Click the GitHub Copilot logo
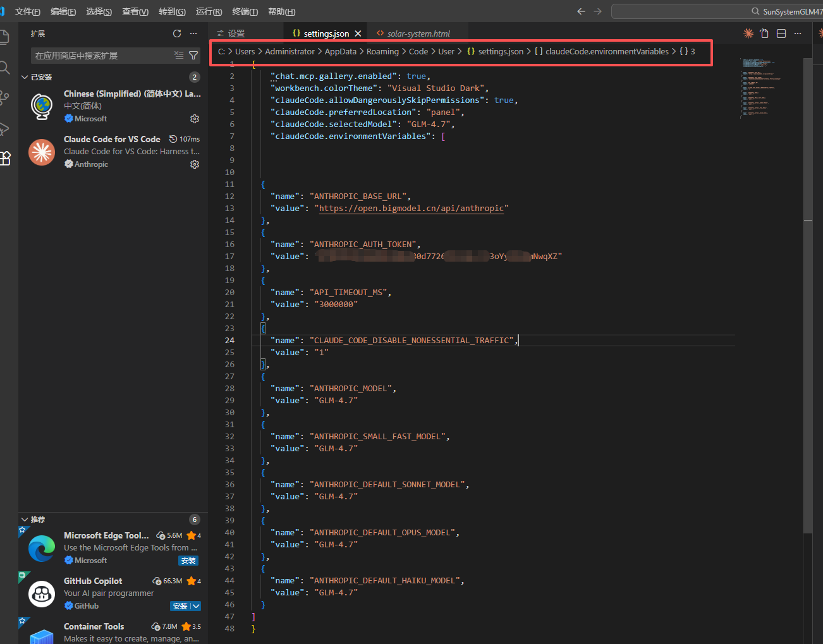Image resolution: width=823 pixels, height=644 pixels. click(42, 593)
